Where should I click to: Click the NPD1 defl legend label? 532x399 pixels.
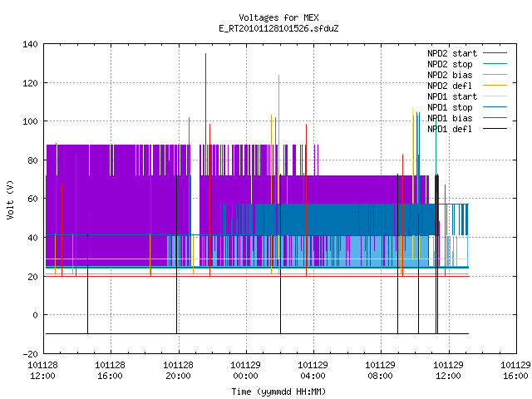[450, 130]
